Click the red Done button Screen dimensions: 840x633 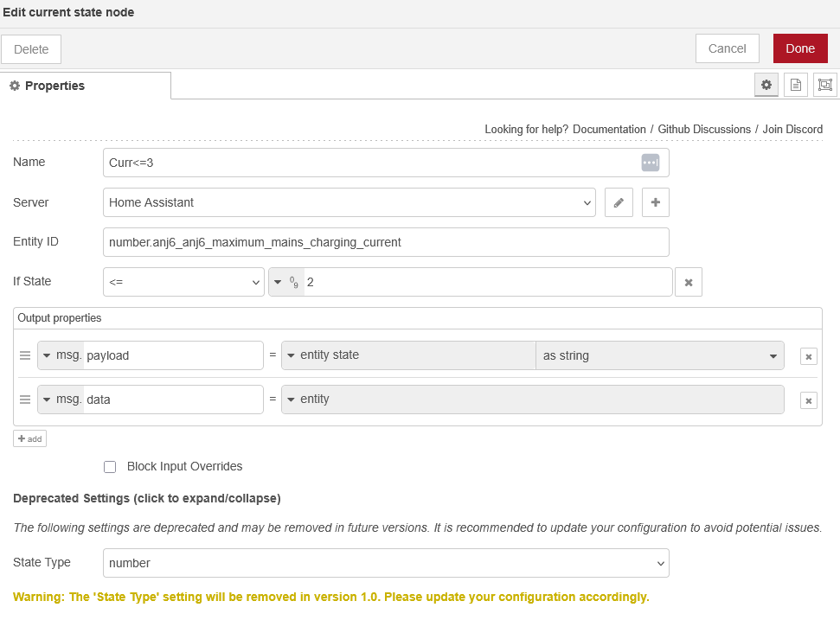point(799,48)
